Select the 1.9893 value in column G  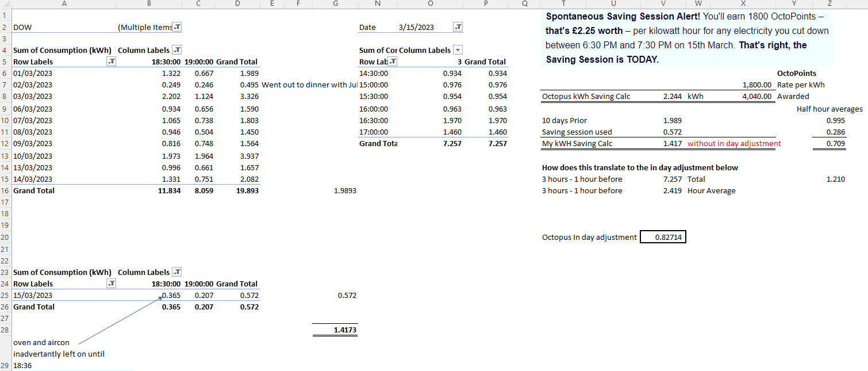point(345,190)
